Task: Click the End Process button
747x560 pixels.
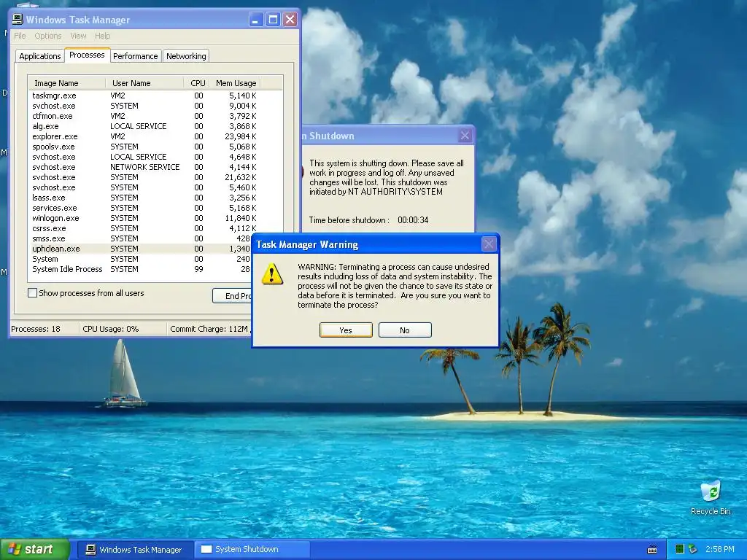Action: (x=232, y=296)
